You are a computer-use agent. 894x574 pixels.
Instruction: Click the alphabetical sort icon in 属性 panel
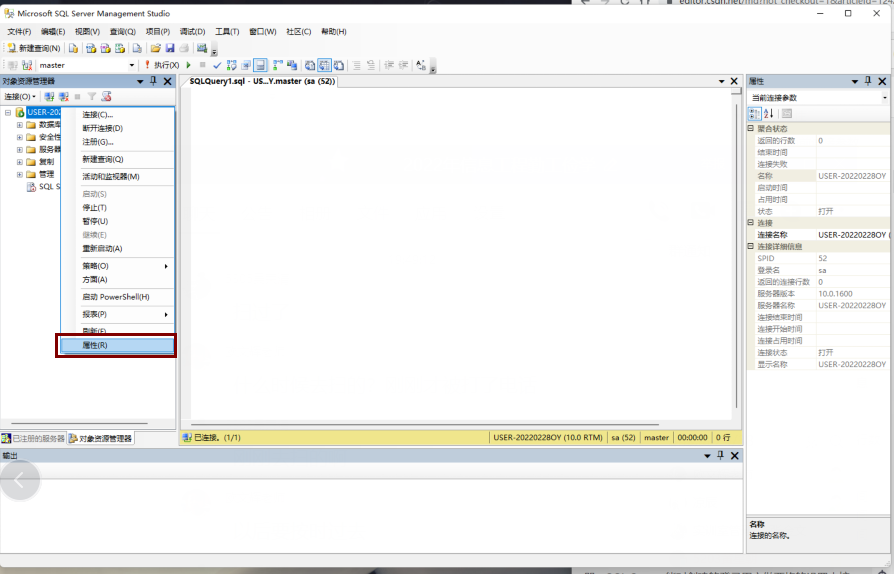[x=769, y=113]
